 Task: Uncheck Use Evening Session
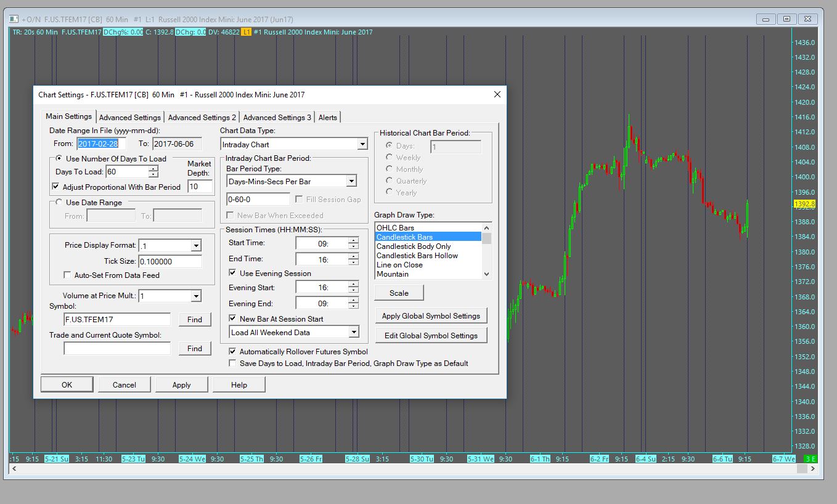coord(232,273)
